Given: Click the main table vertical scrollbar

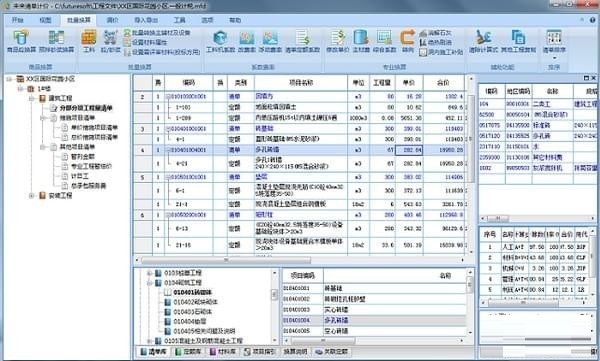Looking at the screenshot, I should click(x=471, y=138).
